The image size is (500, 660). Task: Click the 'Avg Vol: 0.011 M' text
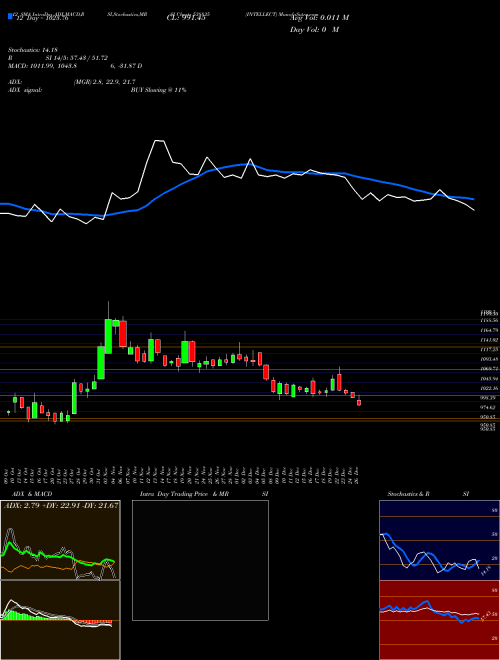[x=319, y=18]
